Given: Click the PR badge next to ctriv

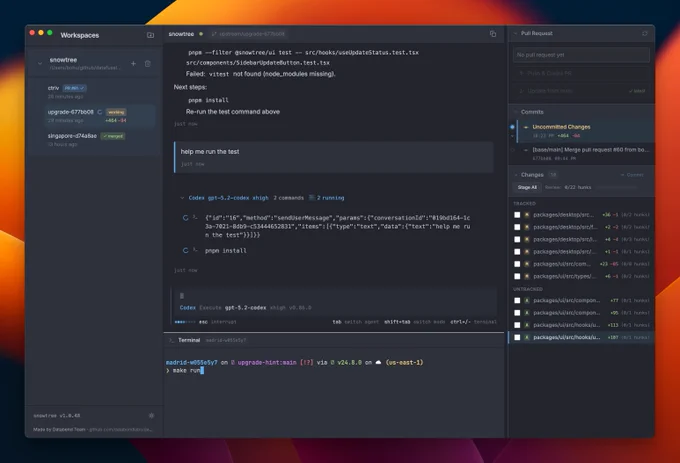Looking at the screenshot, I should coord(74,88).
